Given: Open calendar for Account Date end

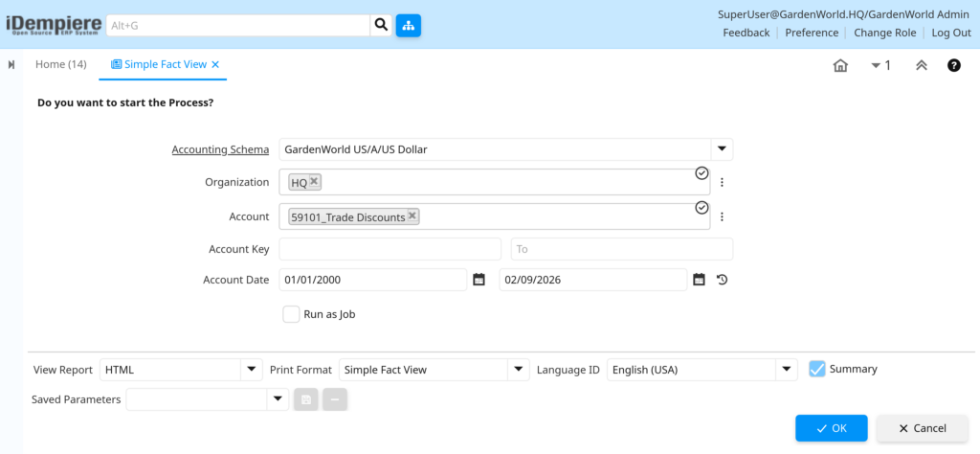Looking at the screenshot, I should 700,280.
